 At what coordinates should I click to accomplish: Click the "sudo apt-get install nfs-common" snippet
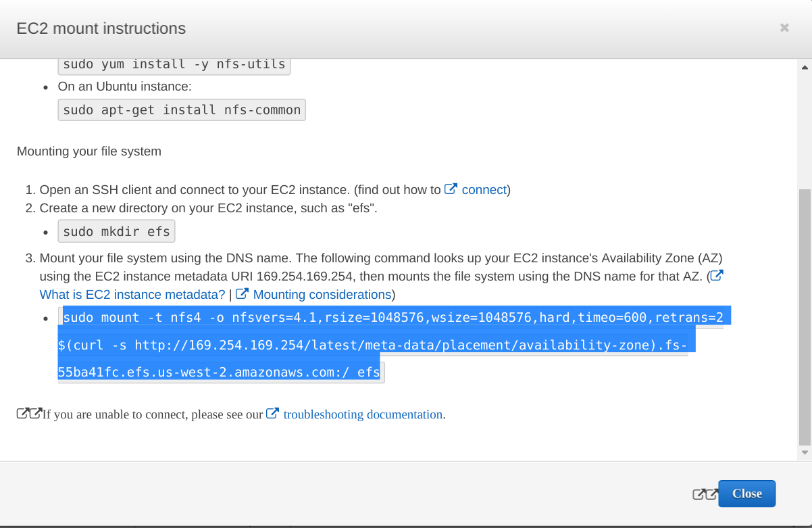click(181, 109)
